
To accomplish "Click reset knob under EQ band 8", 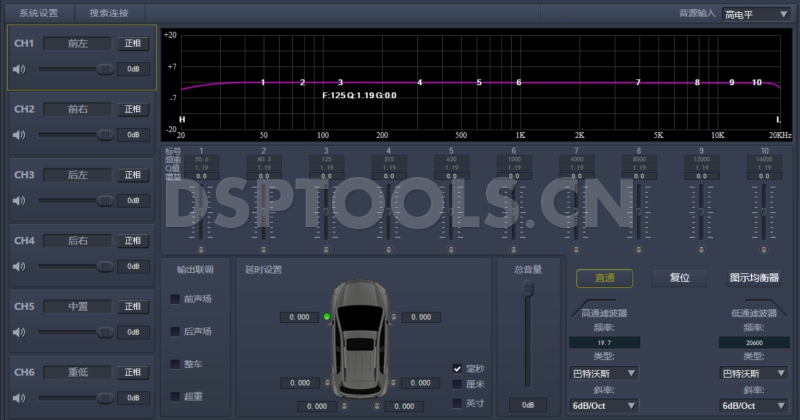I will (x=639, y=250).
